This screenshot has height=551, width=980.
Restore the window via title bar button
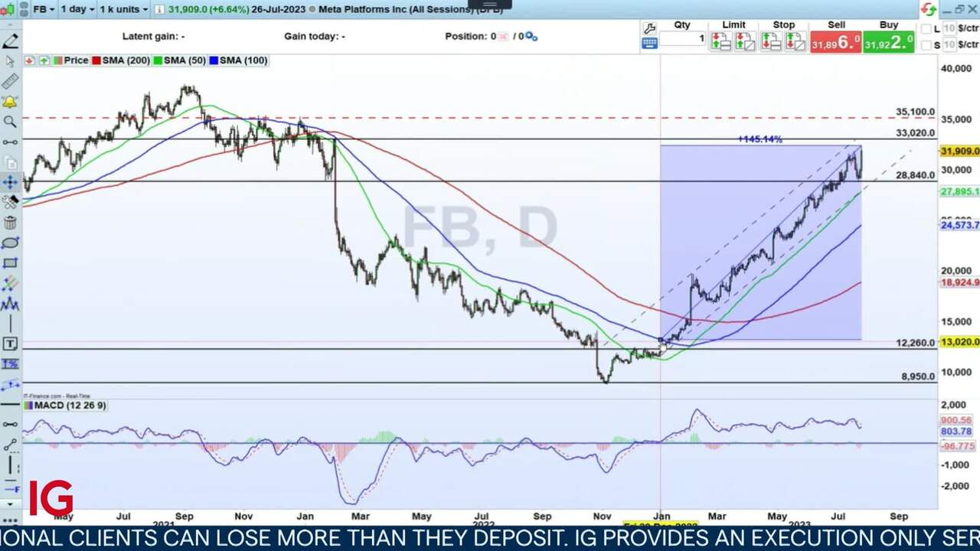coord(959,9)
